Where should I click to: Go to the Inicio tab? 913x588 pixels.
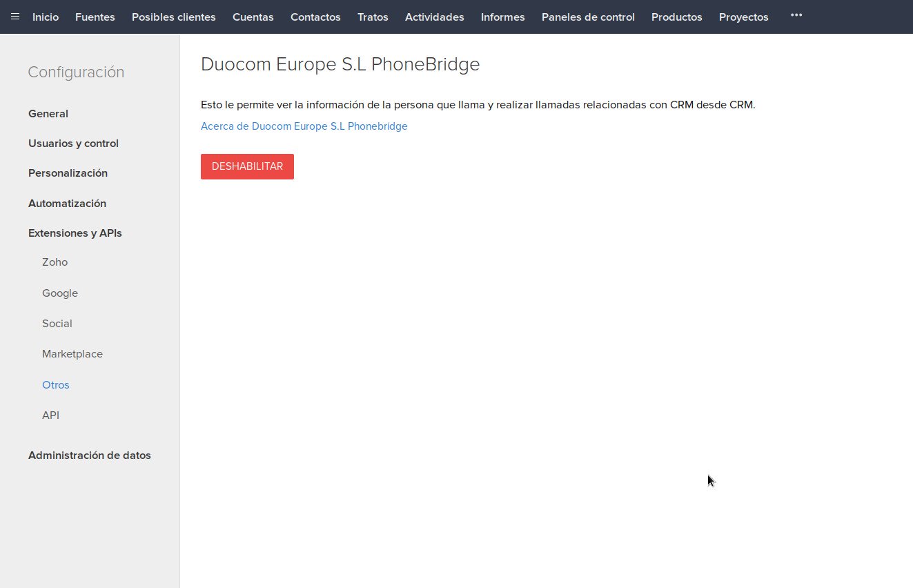(x=46, y=17)
